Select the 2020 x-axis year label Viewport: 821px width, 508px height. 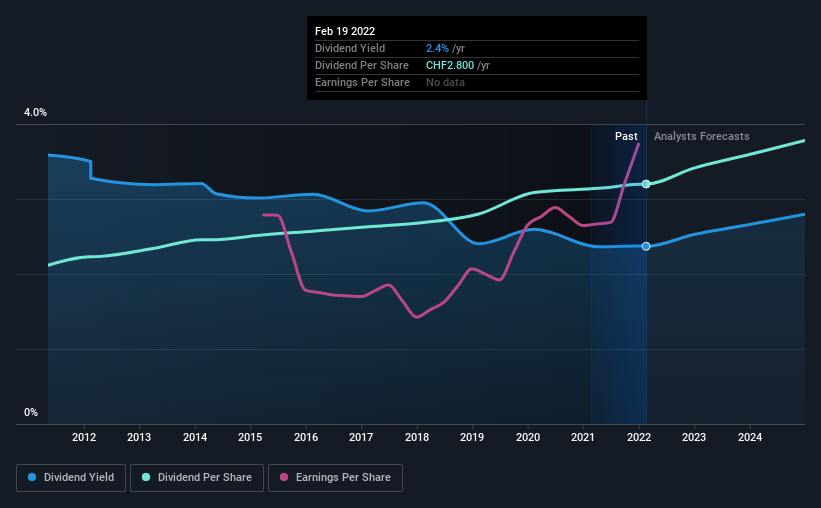(x=528, y=437)
